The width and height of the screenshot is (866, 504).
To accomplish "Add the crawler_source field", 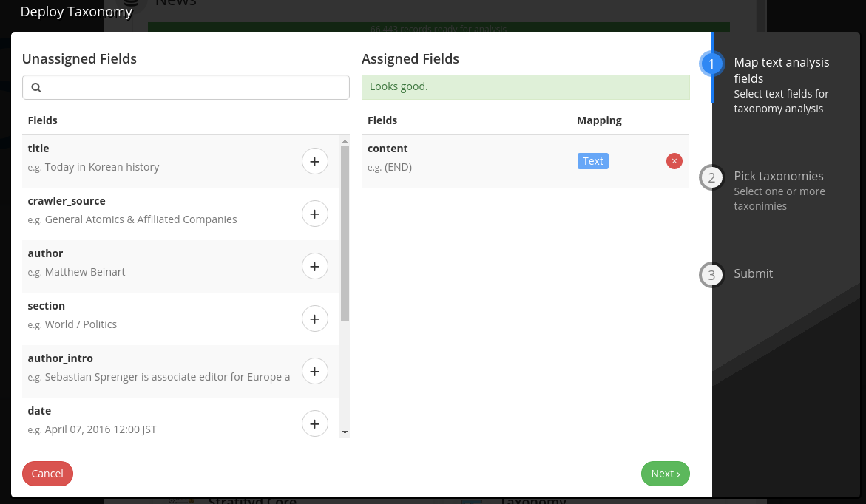I will tap(315, 214).
